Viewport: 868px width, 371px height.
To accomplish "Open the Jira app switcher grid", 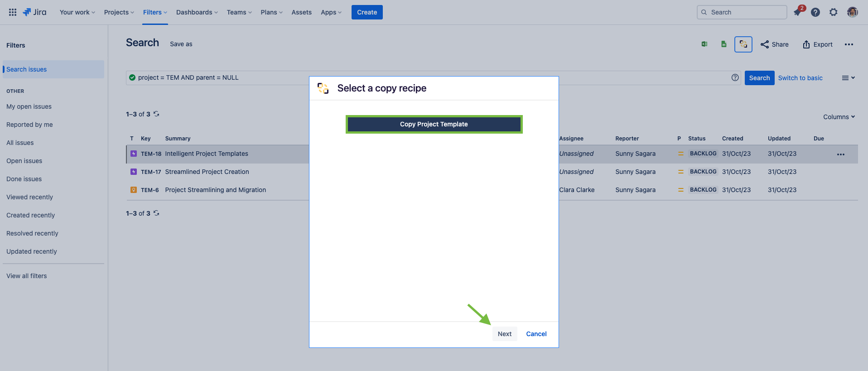I will [x=13, y=12].
